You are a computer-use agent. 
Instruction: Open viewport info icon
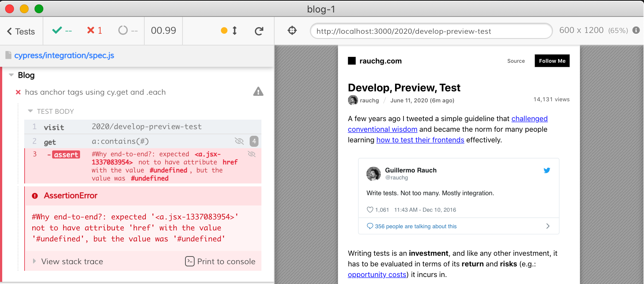[636, 30]
